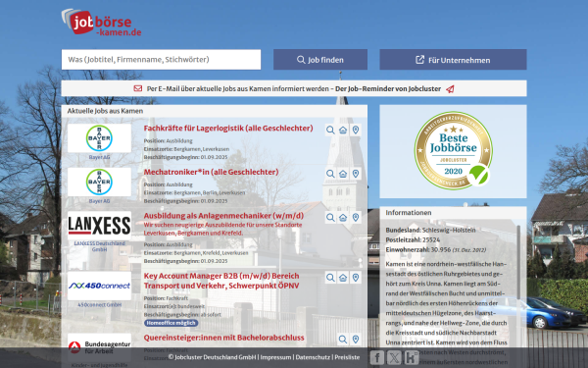The image size is (588, 368).
Task: Open the Preisliste footer link
Action: [347, 357]
